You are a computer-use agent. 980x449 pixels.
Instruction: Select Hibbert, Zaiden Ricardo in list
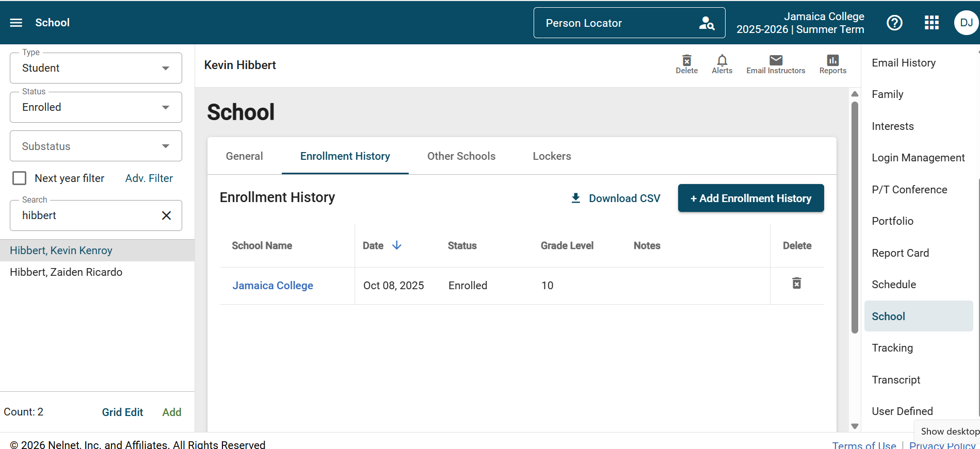coord(97,272)
